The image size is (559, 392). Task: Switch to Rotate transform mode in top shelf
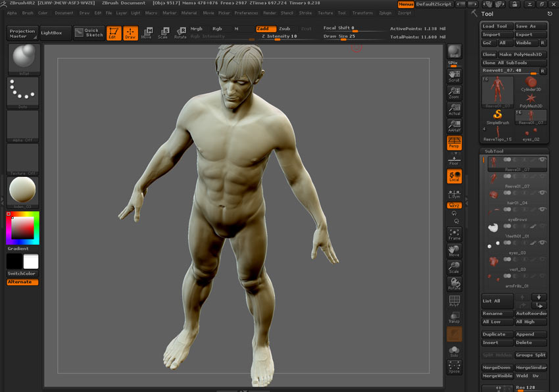coord(180,33)
